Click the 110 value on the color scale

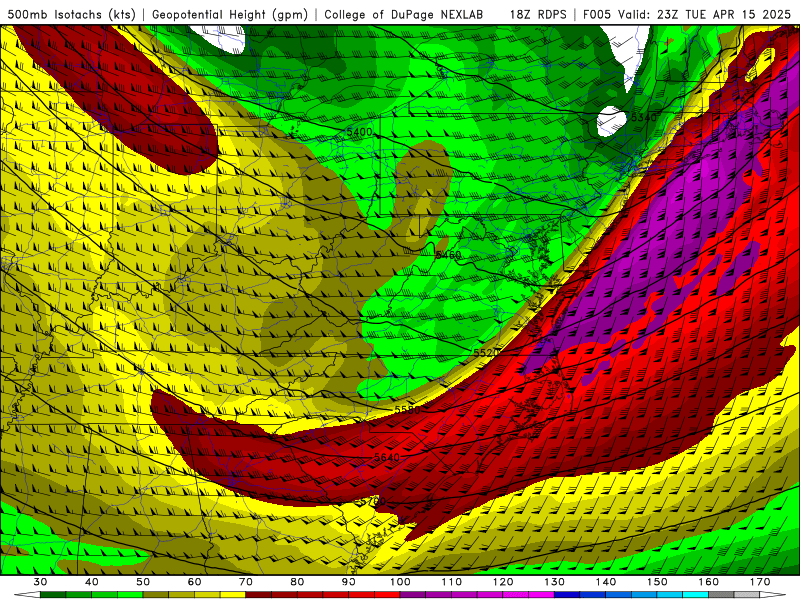tap(452, 582)
